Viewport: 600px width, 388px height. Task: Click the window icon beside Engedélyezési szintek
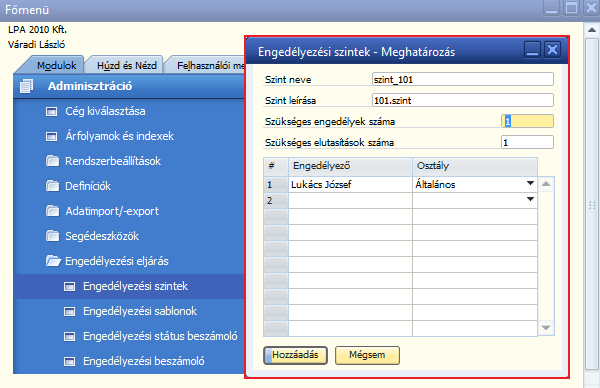coord(69,286)
